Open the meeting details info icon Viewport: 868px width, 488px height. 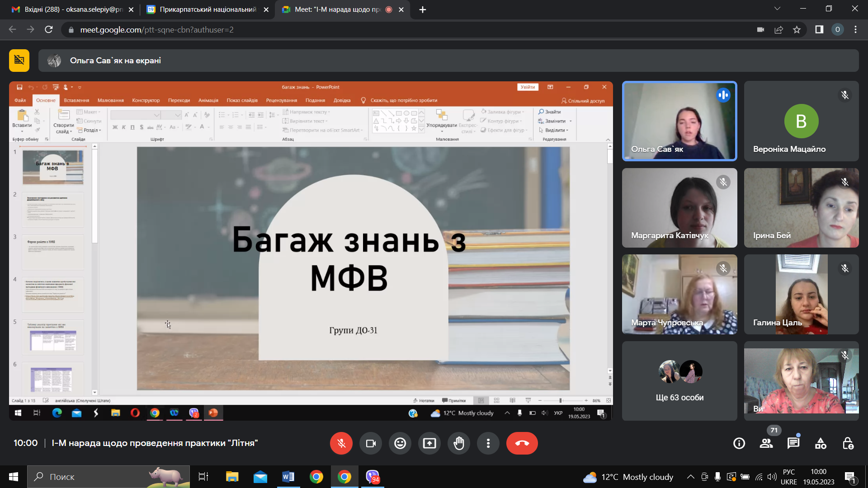pyautogui.click(x=739, y=443)
